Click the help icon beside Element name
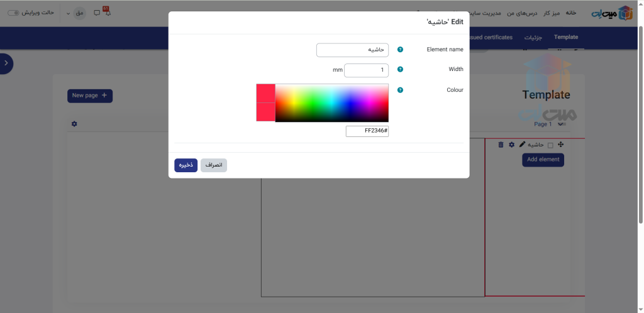Screen dimensions: 644x313 tap(400, 50)
